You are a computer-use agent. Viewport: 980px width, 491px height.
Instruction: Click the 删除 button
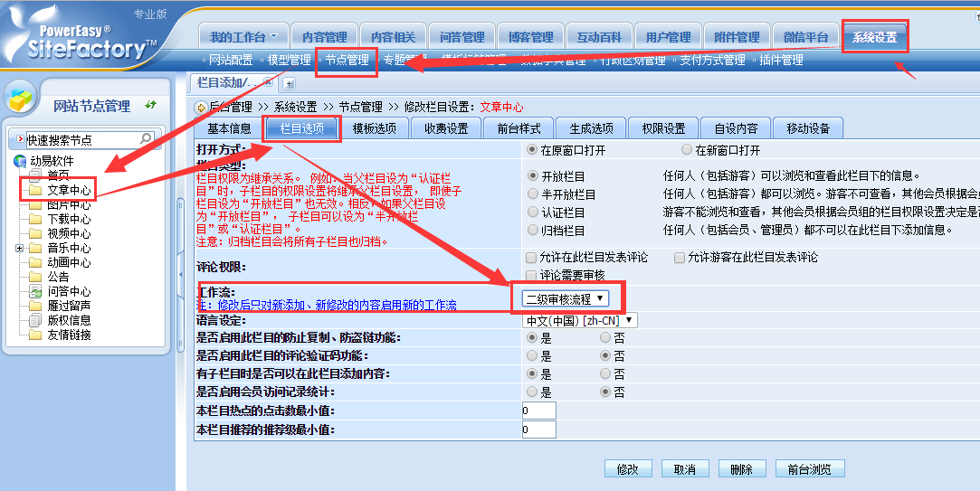pos(742,469)
